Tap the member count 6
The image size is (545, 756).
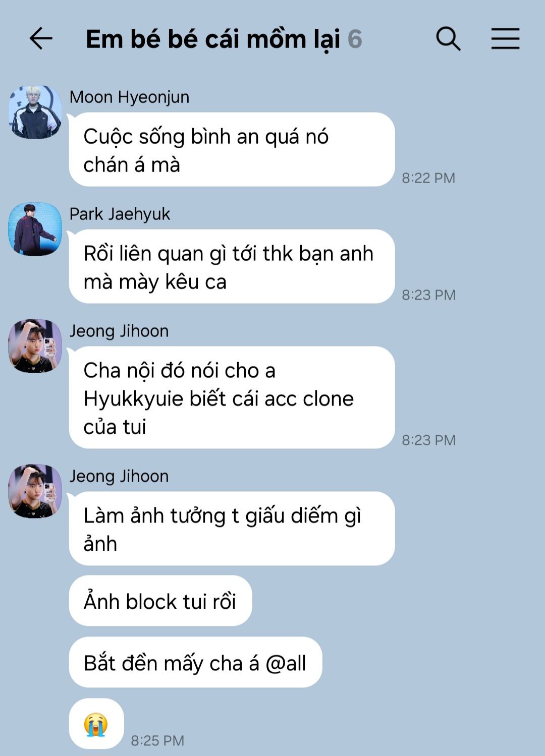pos(355,39)
